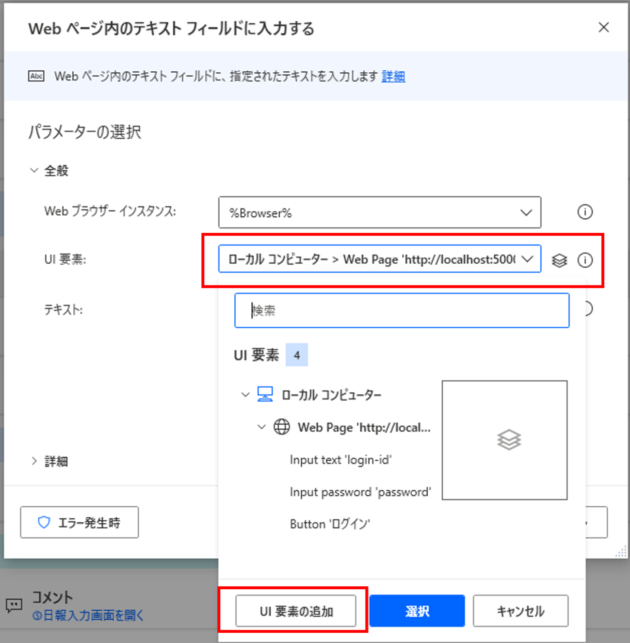Screen dimensions: 630x643
Task: Click the Web Page globe icon
Action: [x=282, y=427]
